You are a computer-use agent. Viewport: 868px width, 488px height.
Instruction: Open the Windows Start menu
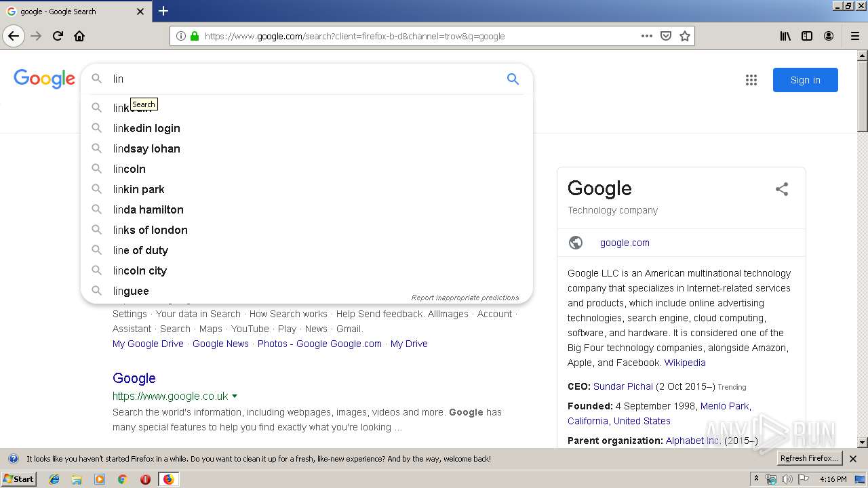point(19,479)
